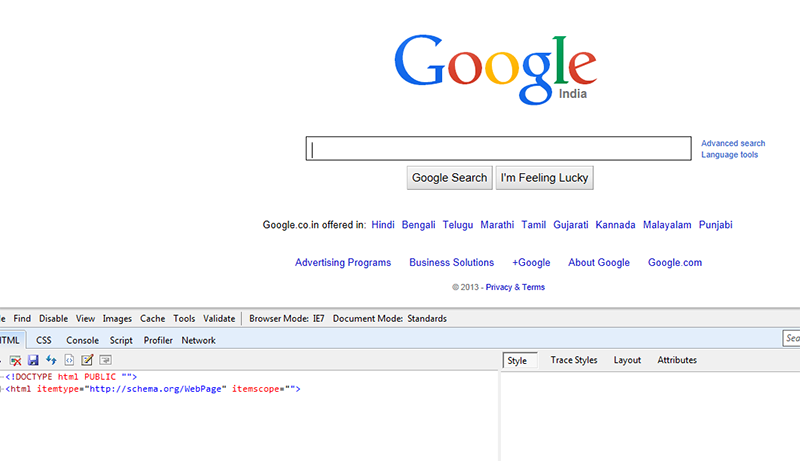Click the Google search text box
The width and height of the screenshot is (800, 461).
(x=498, y=148)
